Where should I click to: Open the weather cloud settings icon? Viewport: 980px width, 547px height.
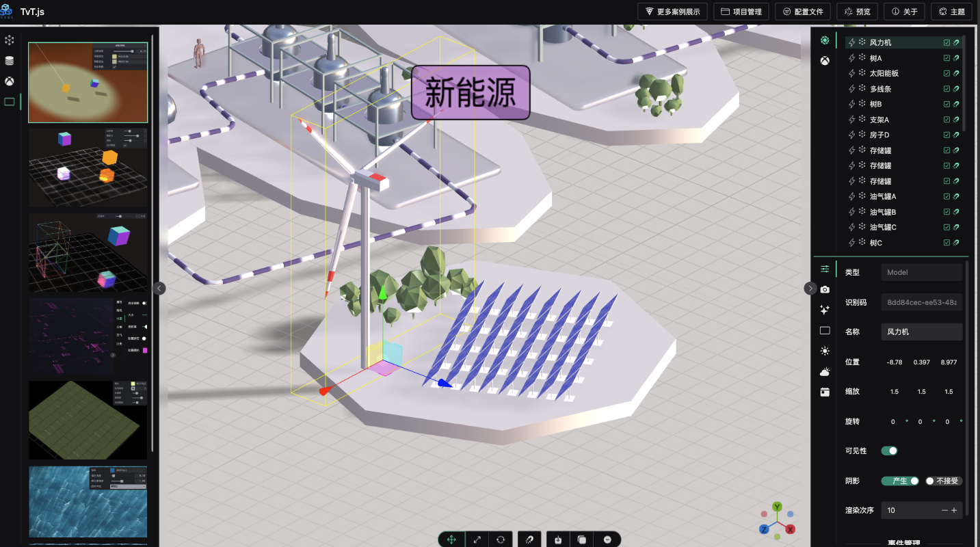point(825,372)
